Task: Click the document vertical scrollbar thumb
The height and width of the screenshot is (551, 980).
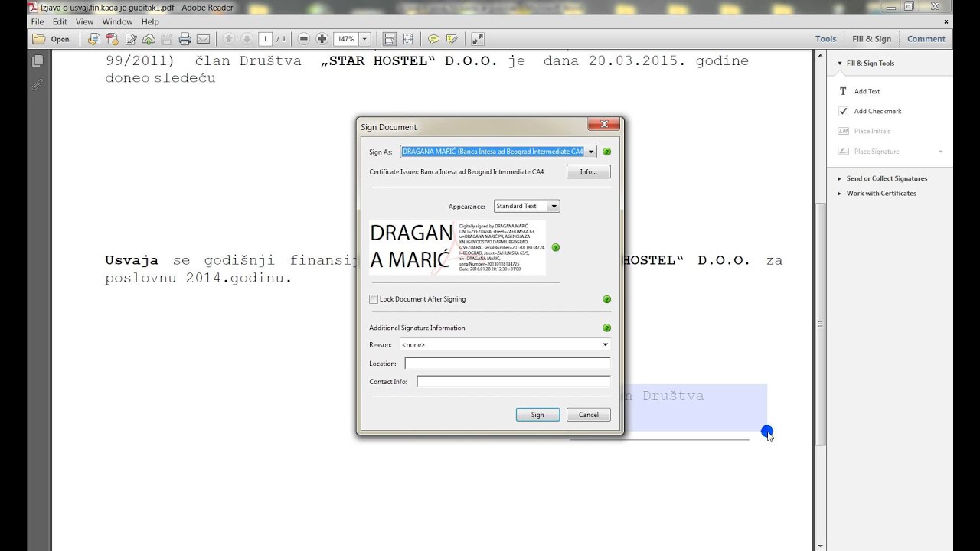Action: pos(820,324)
